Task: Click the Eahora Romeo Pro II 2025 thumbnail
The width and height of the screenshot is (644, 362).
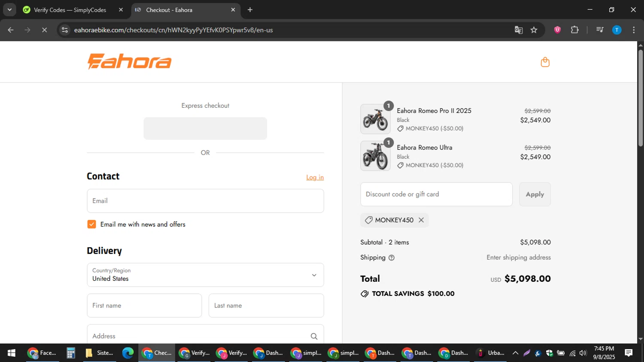Action: (x=375, y=119)
